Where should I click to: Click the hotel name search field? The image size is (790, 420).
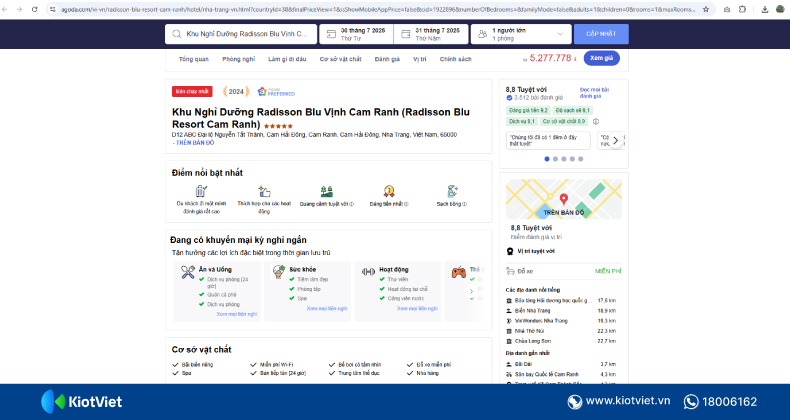[241, 34]
